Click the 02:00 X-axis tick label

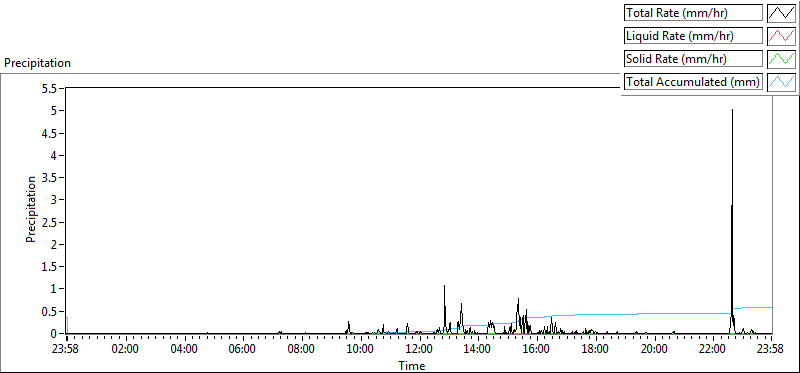point(125,350)
